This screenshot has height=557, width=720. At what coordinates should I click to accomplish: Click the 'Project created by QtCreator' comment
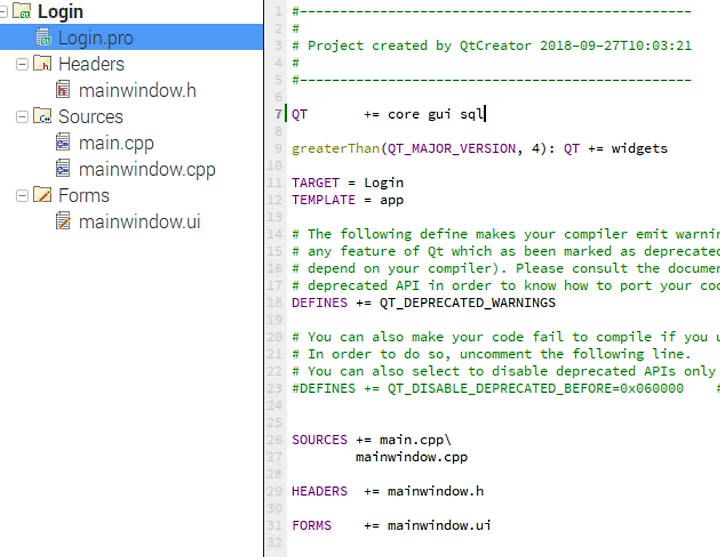coord(419,46)
